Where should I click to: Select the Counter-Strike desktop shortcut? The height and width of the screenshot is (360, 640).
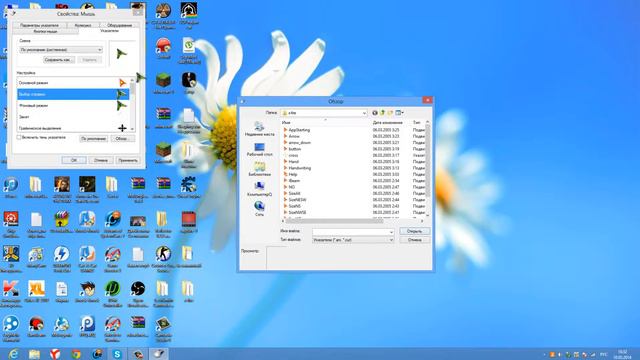coord(163,259)
